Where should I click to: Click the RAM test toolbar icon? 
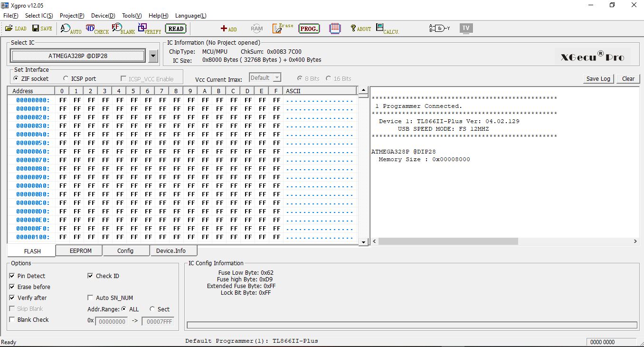[257, 29]
